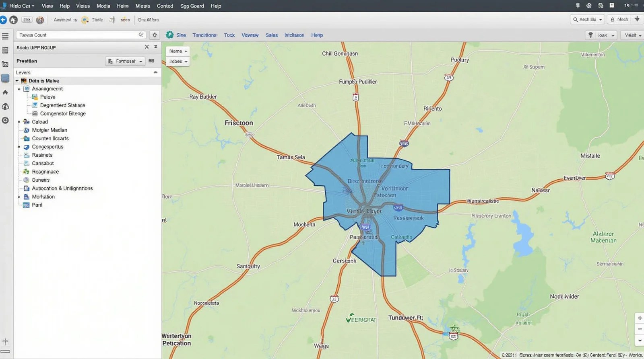Click the Dne Mifore toolbar button
The image size is (644, 359).
tap(149, 20)
